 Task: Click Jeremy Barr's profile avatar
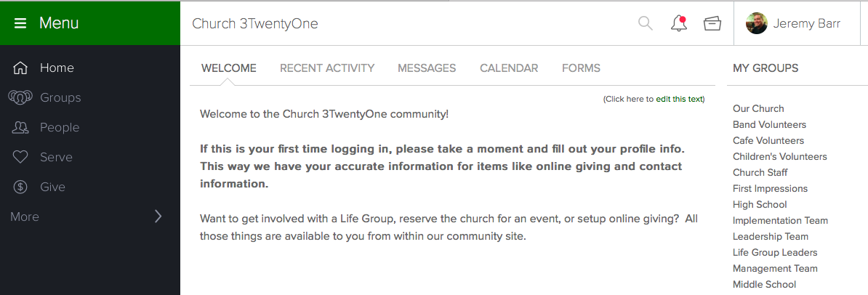tap(756, 23)
